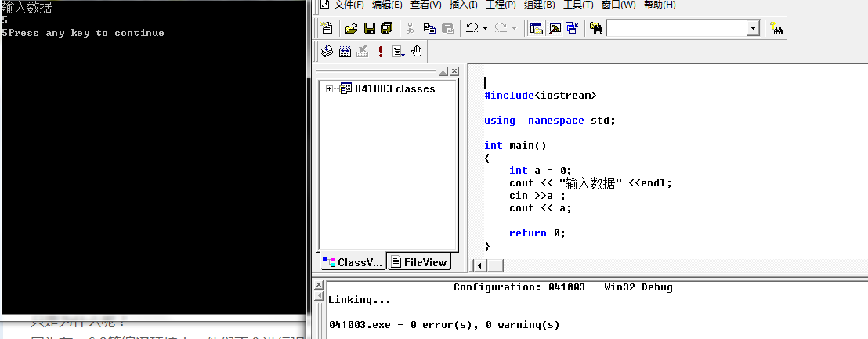Select the 041003 classes tree item

[x=395, y=88]
